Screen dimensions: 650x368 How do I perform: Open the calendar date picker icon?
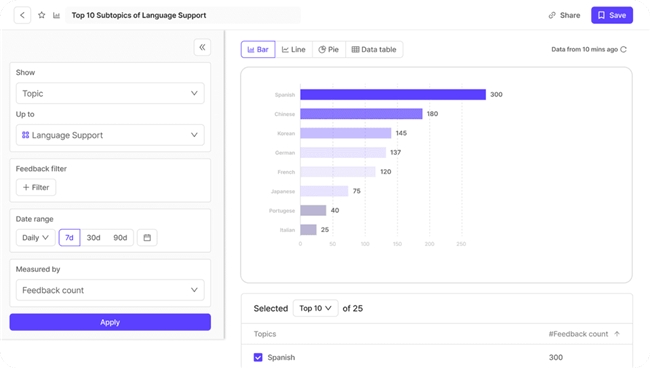tap(147, 237)
